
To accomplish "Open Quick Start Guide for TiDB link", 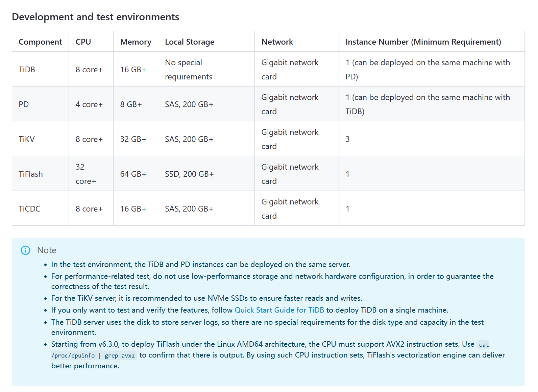I will coord(279,310).
